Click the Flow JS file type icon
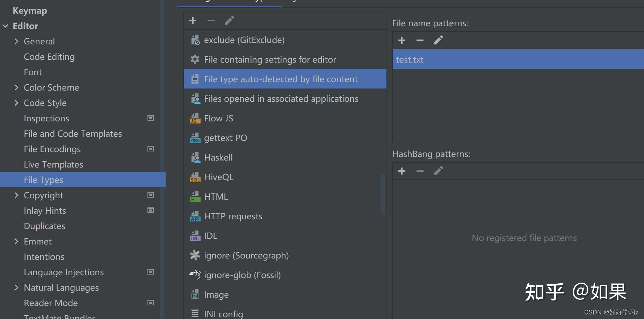Screen dimensions: 644x319 195,119
